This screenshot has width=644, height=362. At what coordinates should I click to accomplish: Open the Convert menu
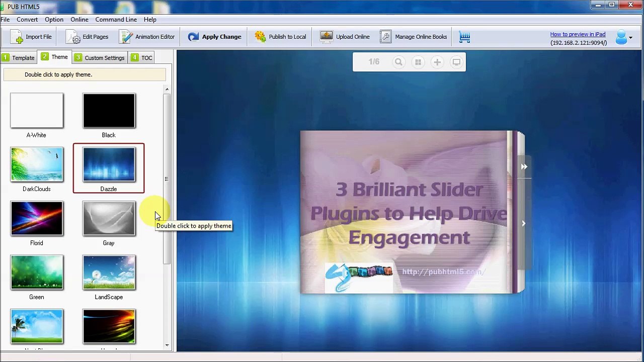(x=27, y=20)
